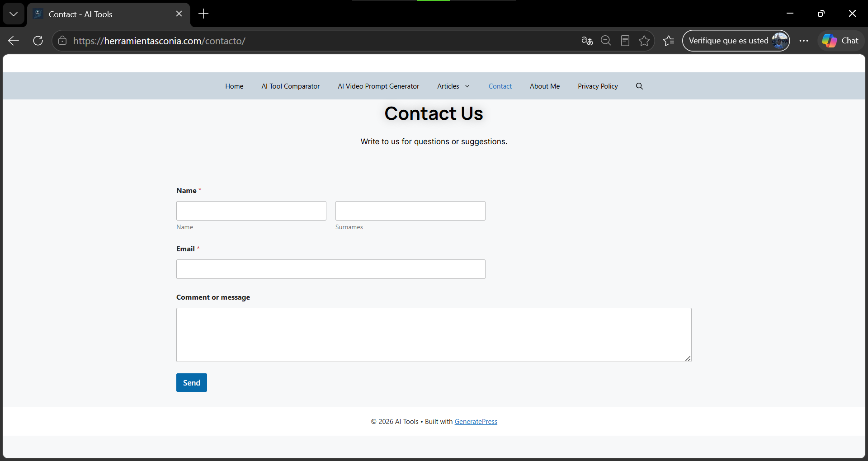Select the Contact - AI Tools browser tab
The image size is (868, 461).
click(x=108, y=14)
